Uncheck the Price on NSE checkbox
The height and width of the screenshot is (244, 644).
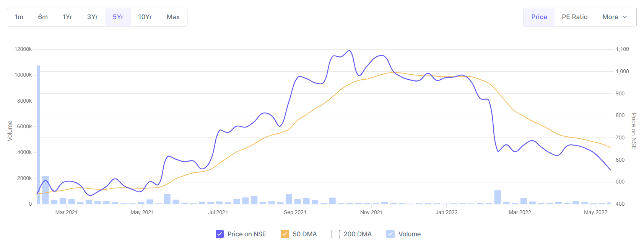coord(220,234)
